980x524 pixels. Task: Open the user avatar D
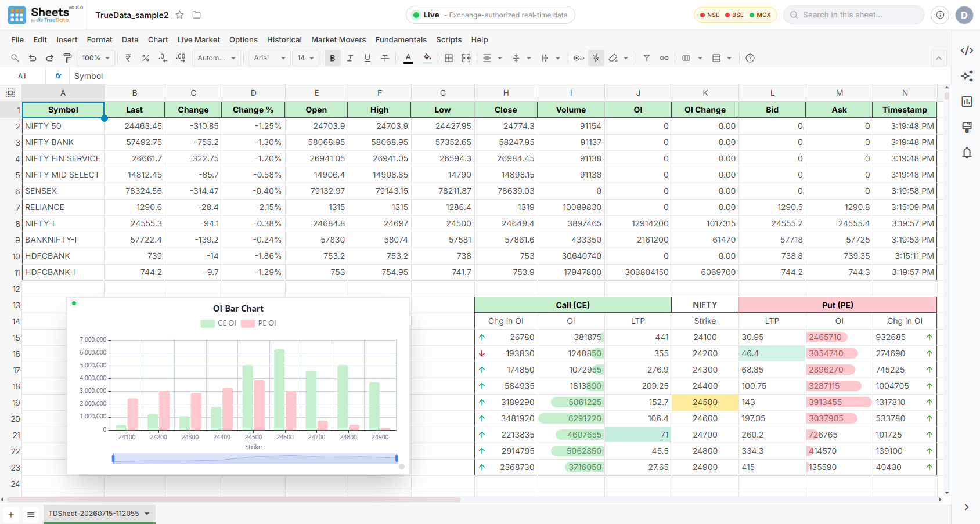(x=964, y=15)
